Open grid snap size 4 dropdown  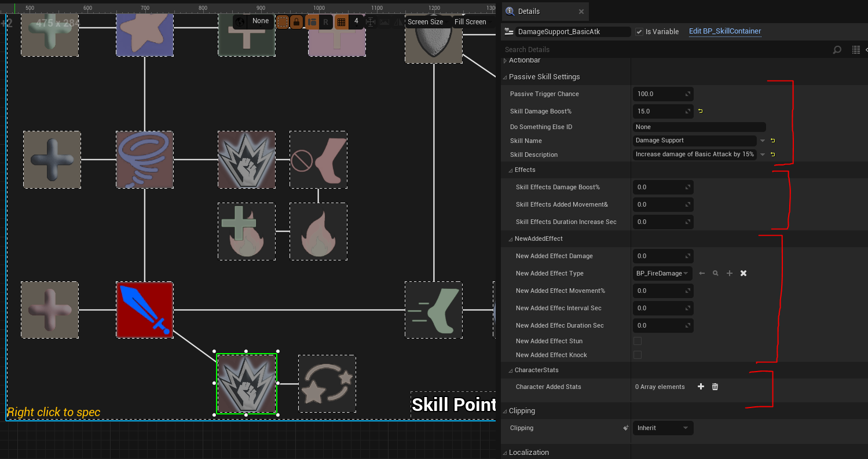[x=356, y=21]
